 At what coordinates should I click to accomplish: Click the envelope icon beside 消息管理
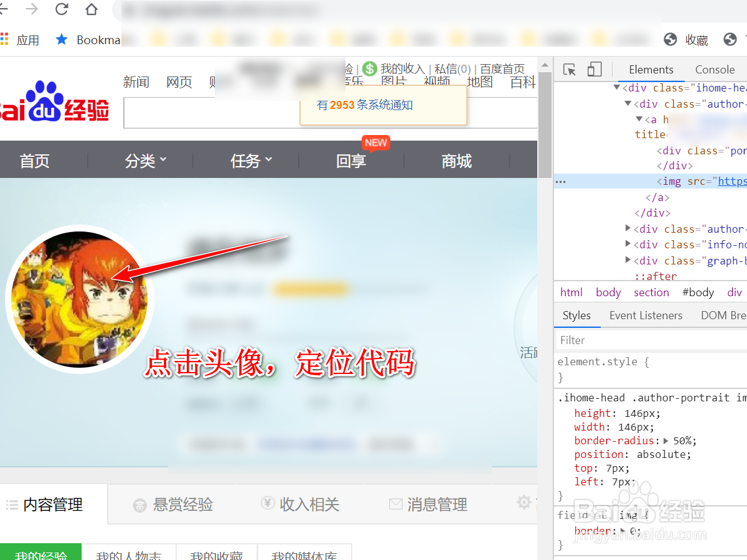[x=395, y=504]
